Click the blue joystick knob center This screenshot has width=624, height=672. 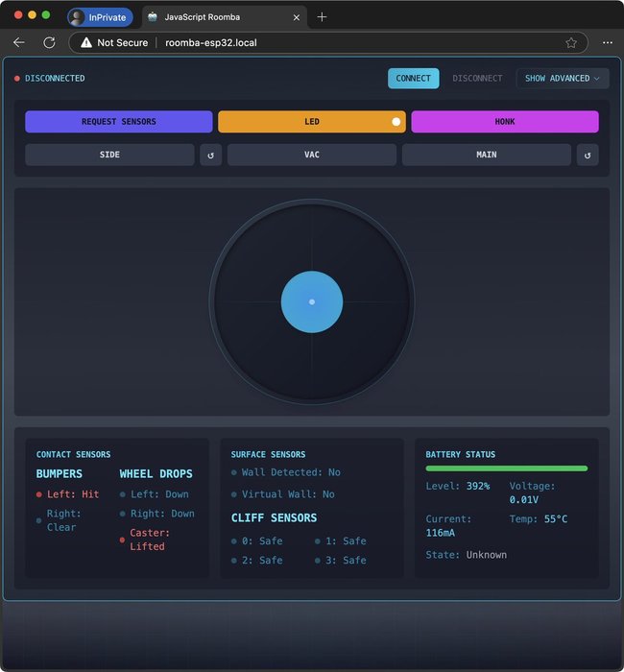pyautogui.click(x=312, y=302)
